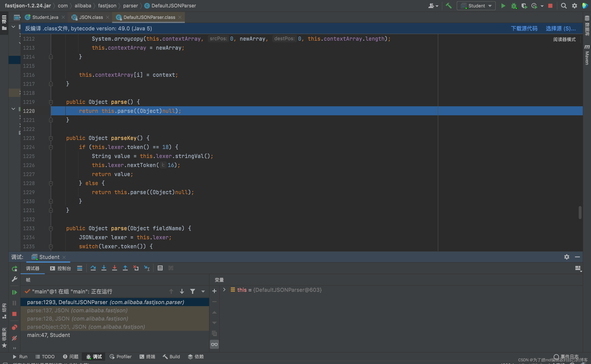Click Drop Frame icon in debugger toolbar
This screenshot has height=364, width=591.
pyautogui.click(x=136, y=268)
